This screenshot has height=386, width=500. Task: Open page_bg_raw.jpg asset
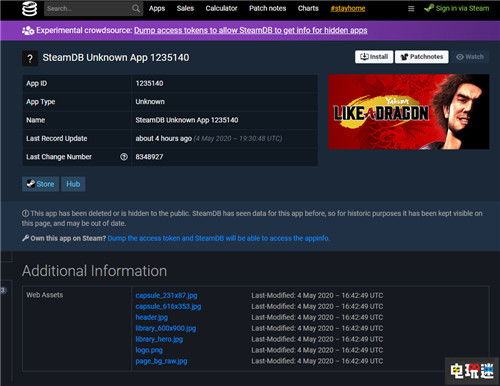(161, 361)
